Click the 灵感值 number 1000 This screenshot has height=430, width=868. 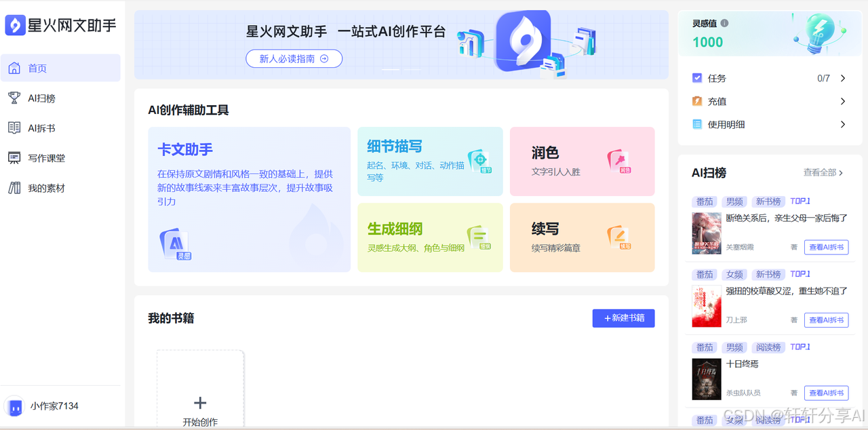[707, 42]
